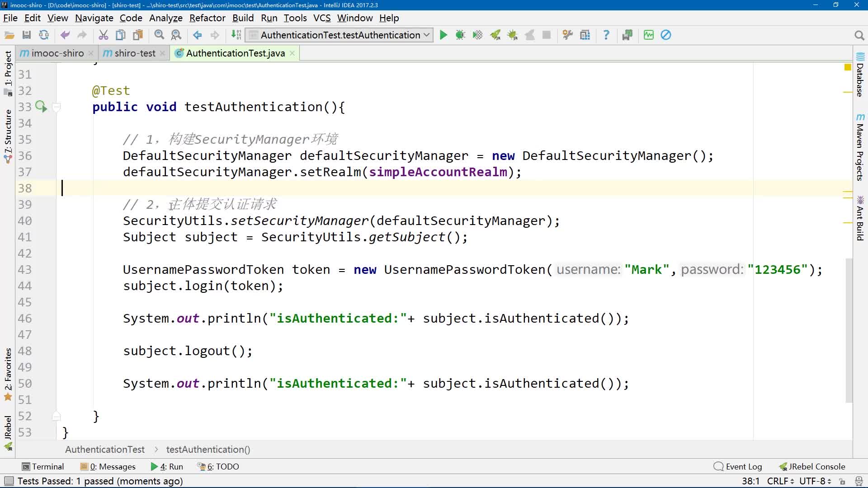
Task: Open the Refactor menu
Action: point(207,18)
